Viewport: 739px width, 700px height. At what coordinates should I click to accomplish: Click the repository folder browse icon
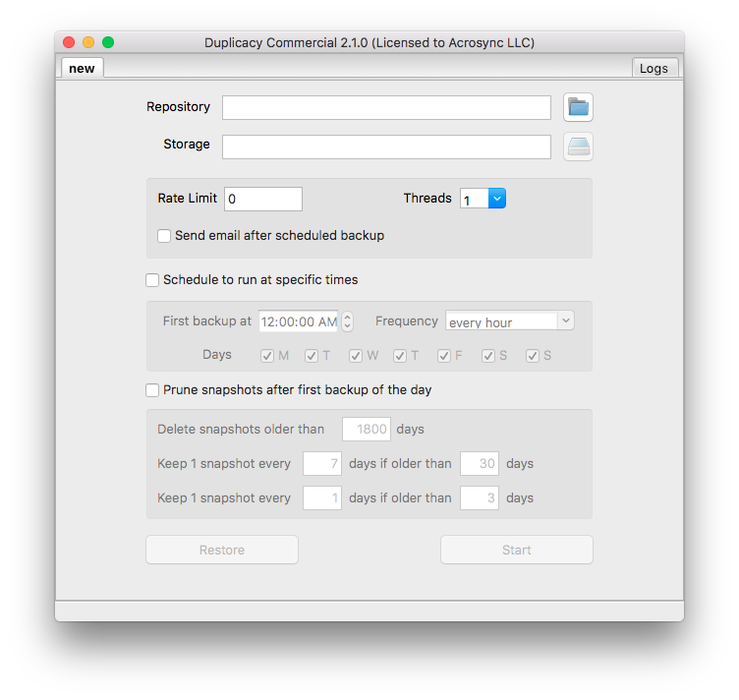coord(578,107)
